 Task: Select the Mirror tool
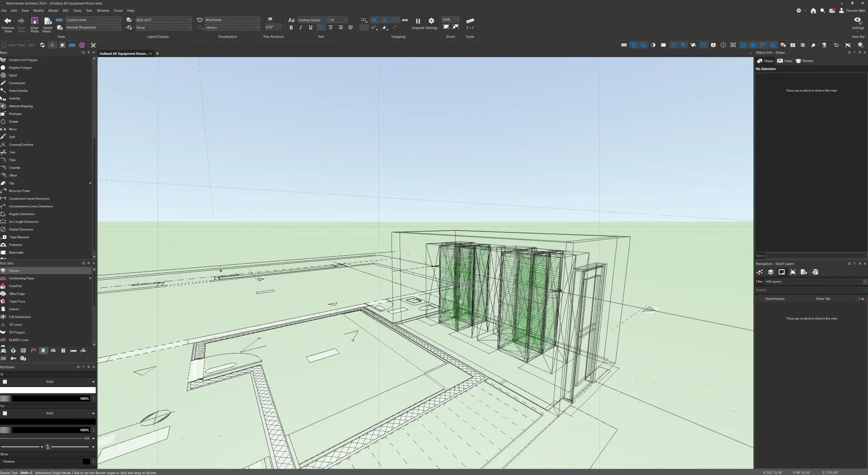[45, 129]
